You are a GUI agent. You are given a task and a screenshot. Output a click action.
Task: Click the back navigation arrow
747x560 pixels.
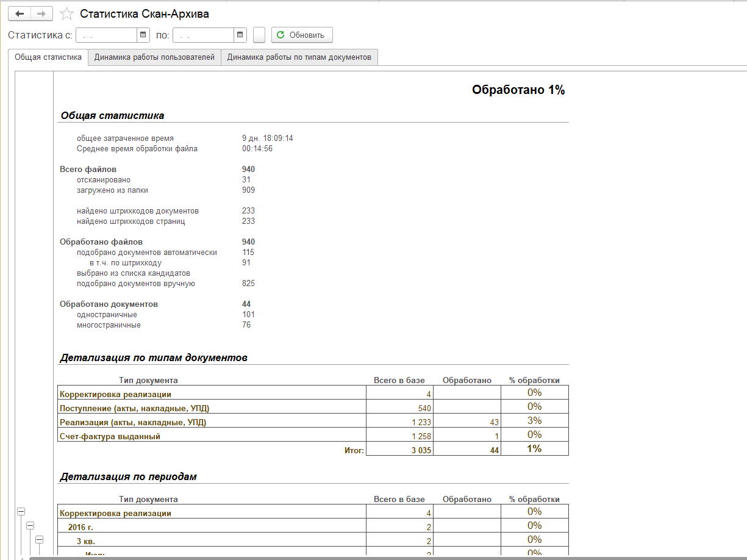[x=19, y=13]
